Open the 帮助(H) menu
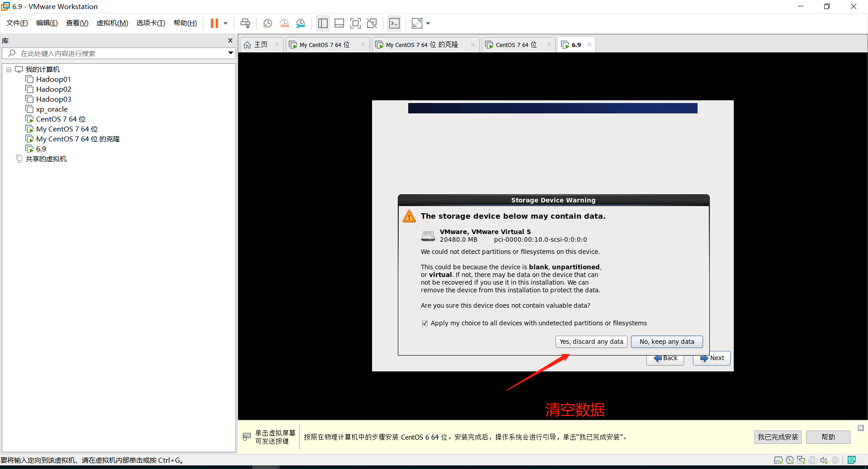The height and width of the screenshot is (469, 868). point(185,23)
